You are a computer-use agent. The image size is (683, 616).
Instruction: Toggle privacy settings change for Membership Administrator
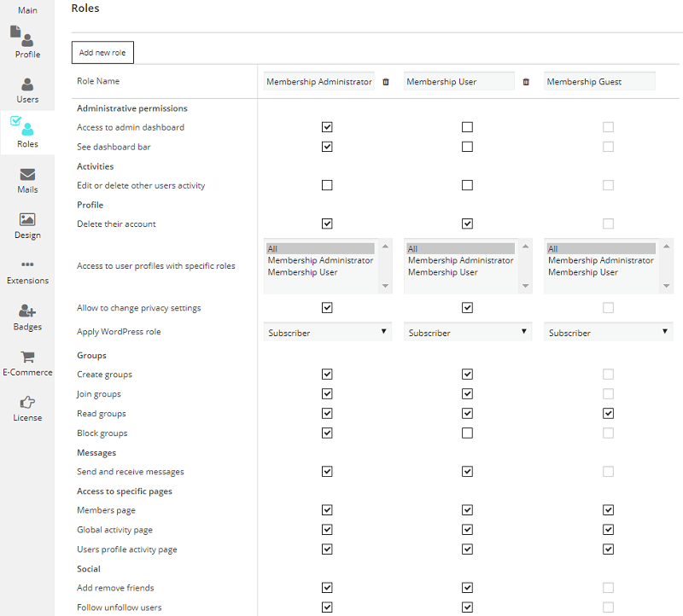point(327,308)
